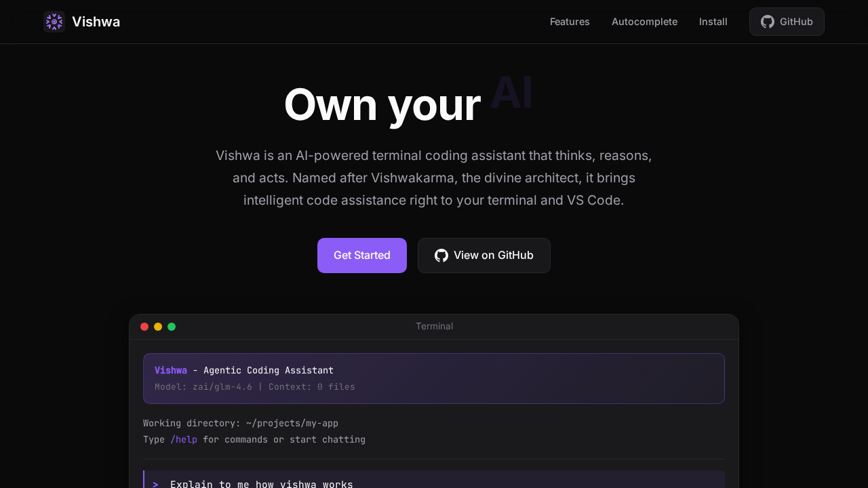868x488 pixels.
Task: Click the Vishwa wordmark in the header
Action: click(96, 21)
